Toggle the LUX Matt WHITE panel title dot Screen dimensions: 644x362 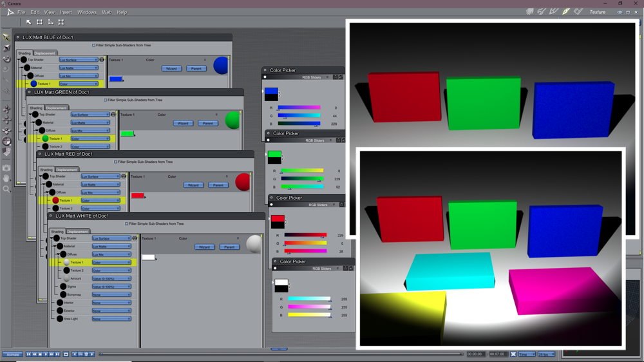pyautogui.click(x=50, y=216)
